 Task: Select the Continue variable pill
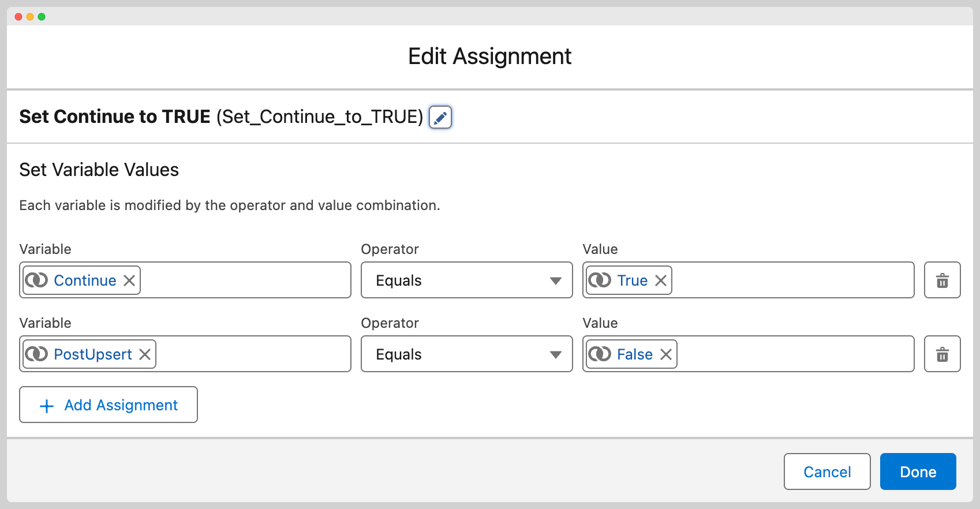(85, 280)
